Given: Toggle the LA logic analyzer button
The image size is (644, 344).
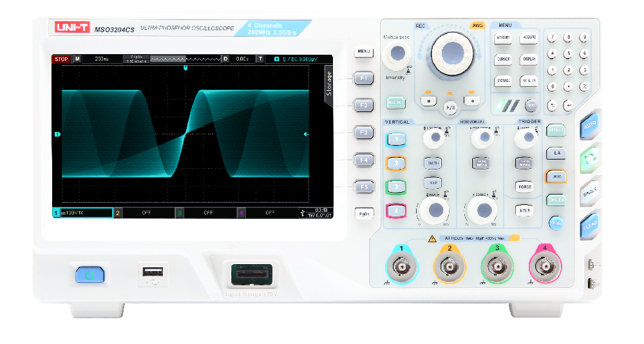Looking at the screenshot, I should point(556,153).
